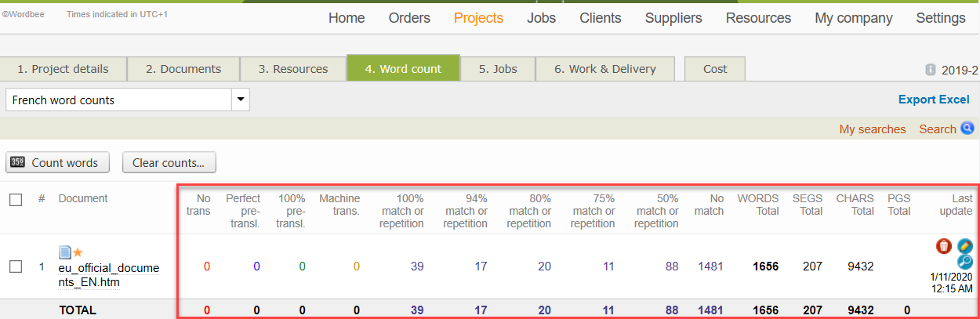
Task: Click the Export Excel link
Action: tap(933, 100)
